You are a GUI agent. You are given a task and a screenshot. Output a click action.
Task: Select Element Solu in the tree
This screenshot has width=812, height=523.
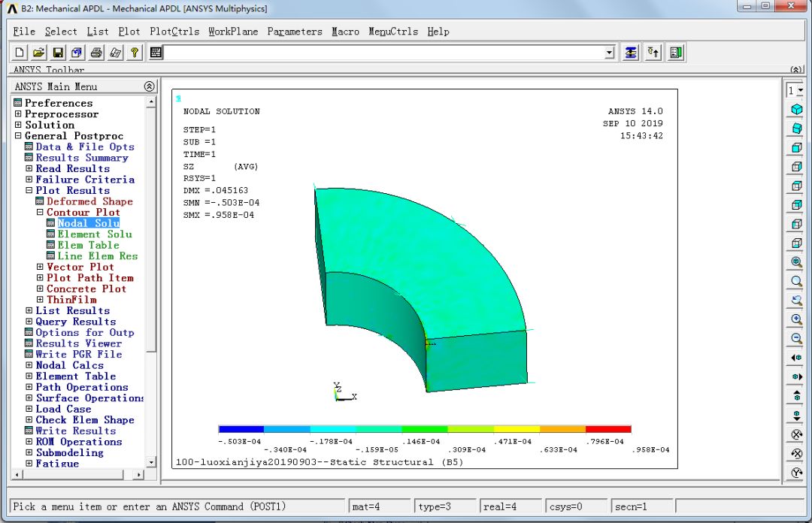(95, 234)
